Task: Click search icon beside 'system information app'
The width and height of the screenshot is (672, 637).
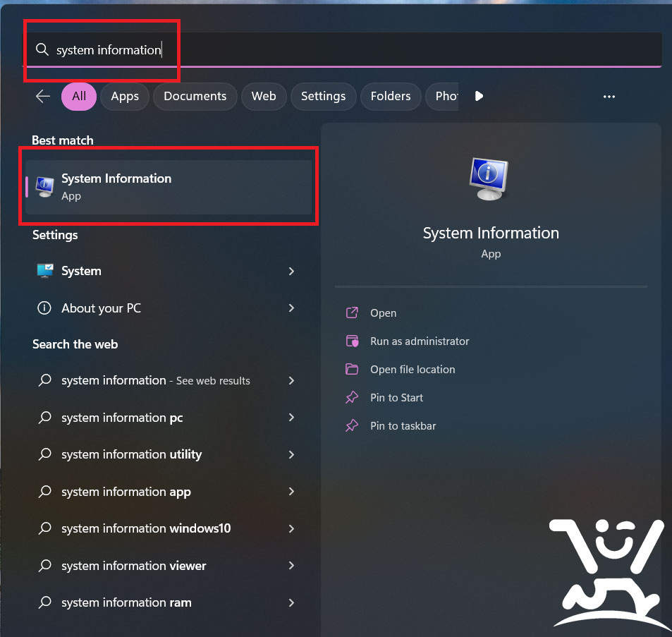Action: pyautogui.click(x=44, y=492)
